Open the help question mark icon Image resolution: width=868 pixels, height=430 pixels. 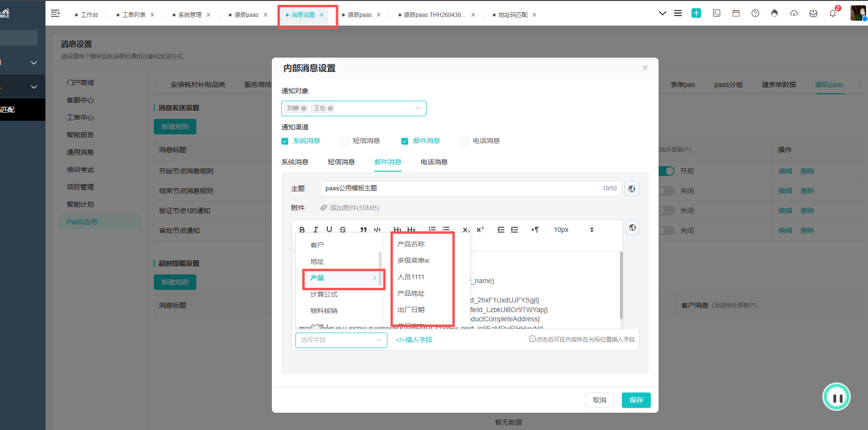coord(755,13)
